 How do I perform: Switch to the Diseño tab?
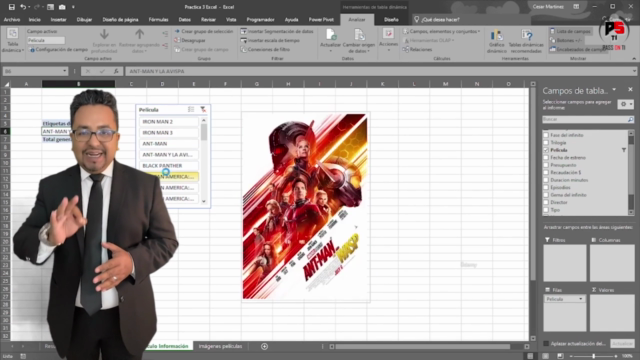click(x=391, y=20)
